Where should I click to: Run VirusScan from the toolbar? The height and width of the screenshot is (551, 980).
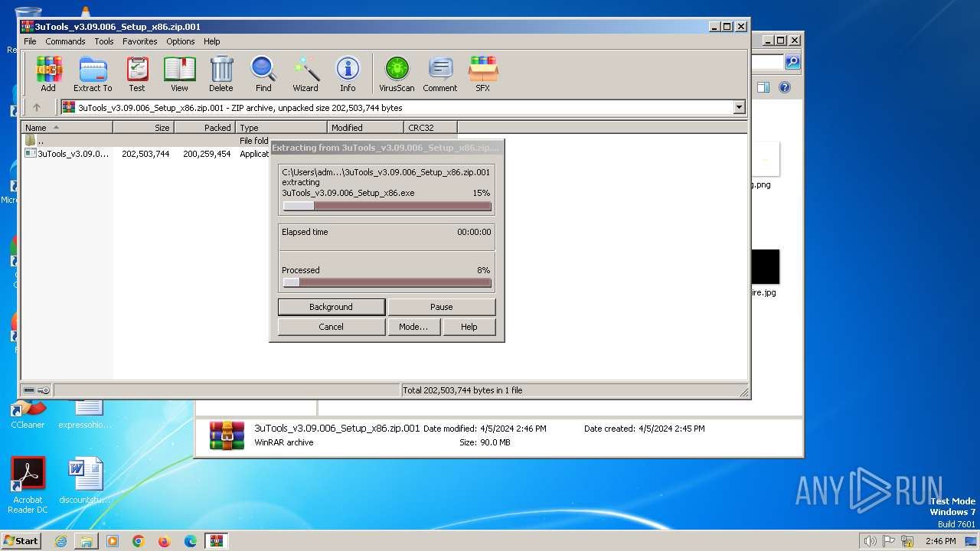coord(397,74)
